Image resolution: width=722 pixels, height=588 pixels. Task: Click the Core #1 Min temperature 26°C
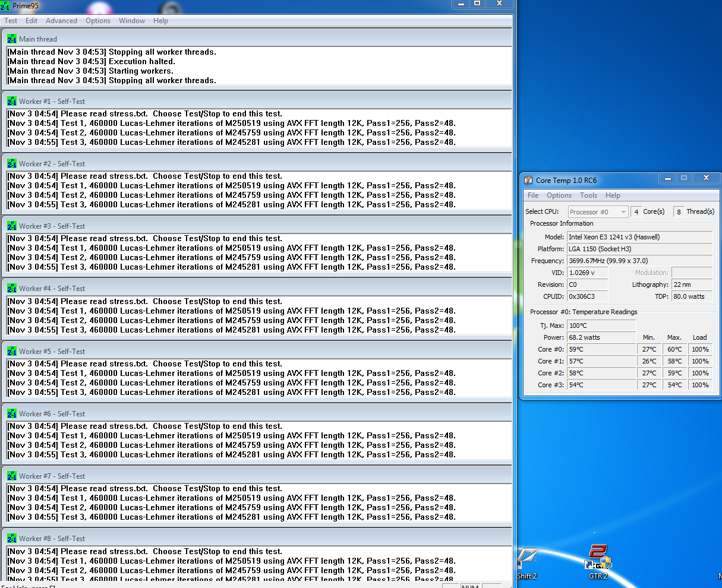(649, 361)
